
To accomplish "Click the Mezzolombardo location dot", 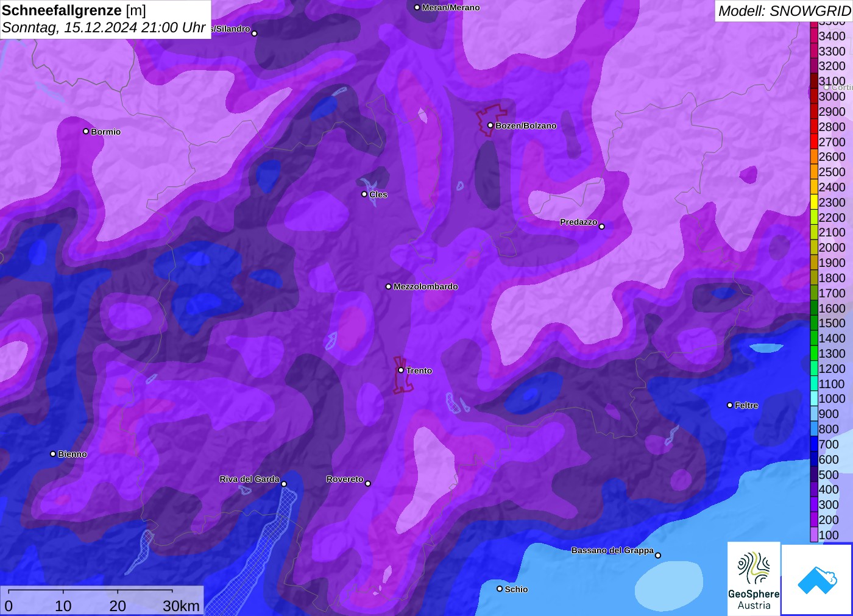I will pos(389,286).
